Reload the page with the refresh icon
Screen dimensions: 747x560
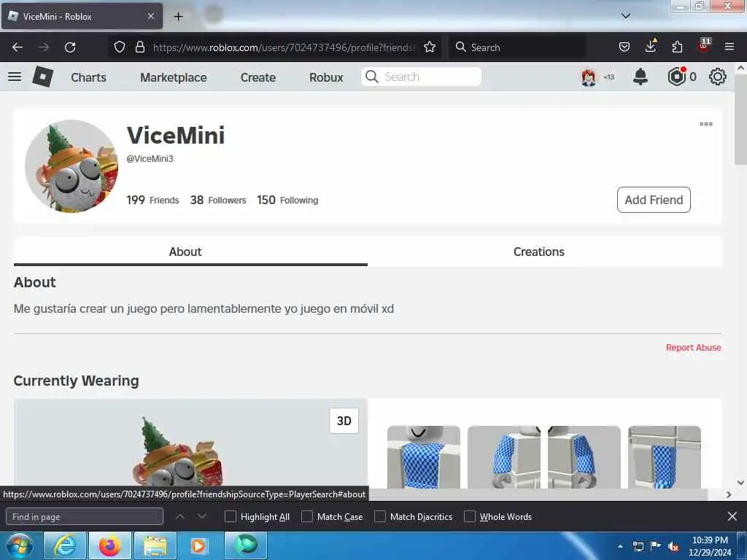(70, 47)
